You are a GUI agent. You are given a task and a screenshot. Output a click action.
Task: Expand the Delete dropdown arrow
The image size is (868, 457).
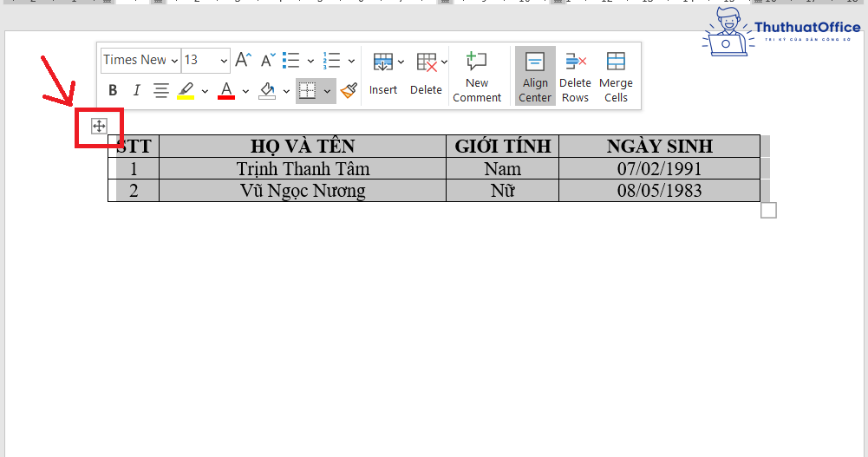click(x=444, y=62)
